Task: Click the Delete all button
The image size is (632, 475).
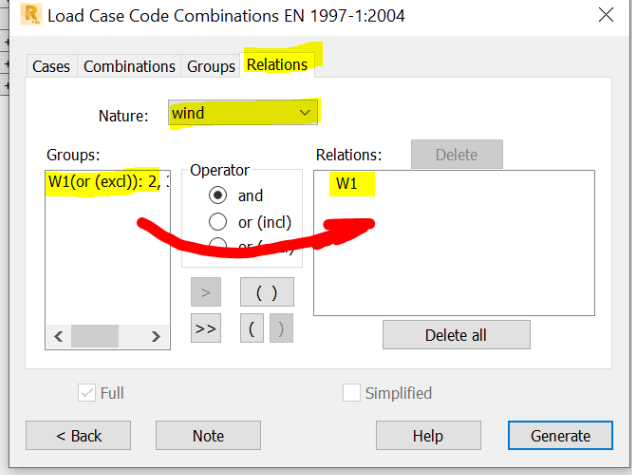Action: point(456,335)
